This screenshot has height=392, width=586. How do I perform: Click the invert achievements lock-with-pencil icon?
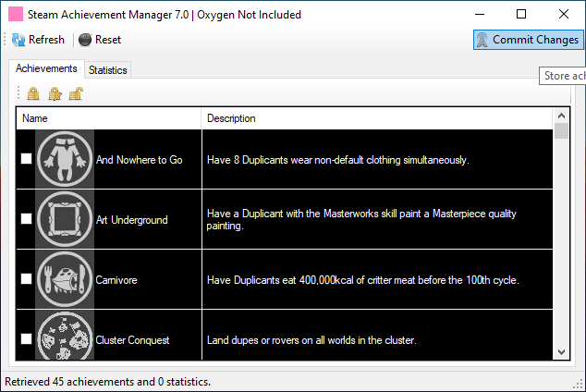[x=55, y=93]
